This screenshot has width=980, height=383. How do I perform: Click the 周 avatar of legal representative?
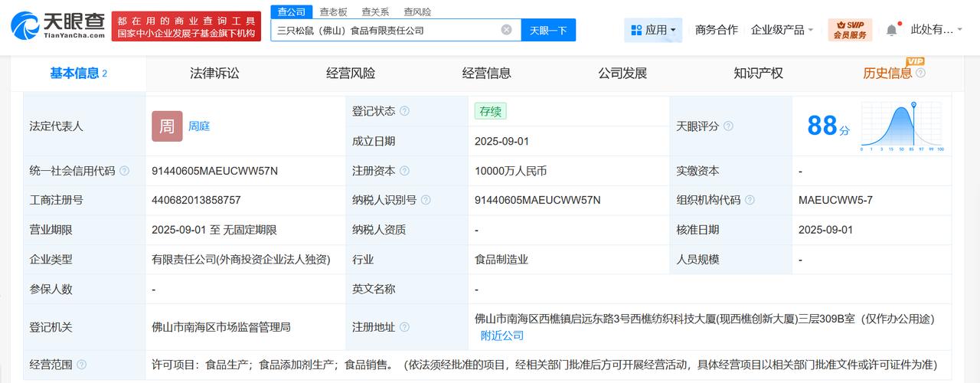coord(167,126)
